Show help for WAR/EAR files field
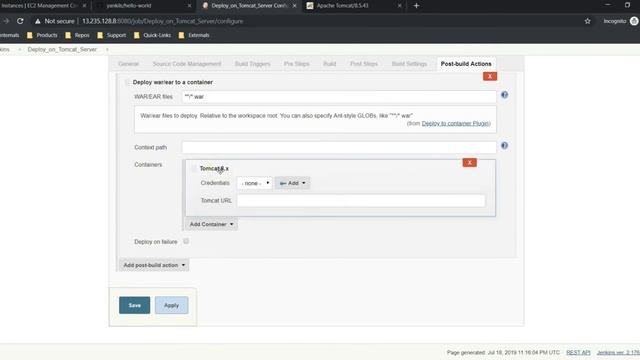This screenshot has height=360, width=640. (504, 95)
